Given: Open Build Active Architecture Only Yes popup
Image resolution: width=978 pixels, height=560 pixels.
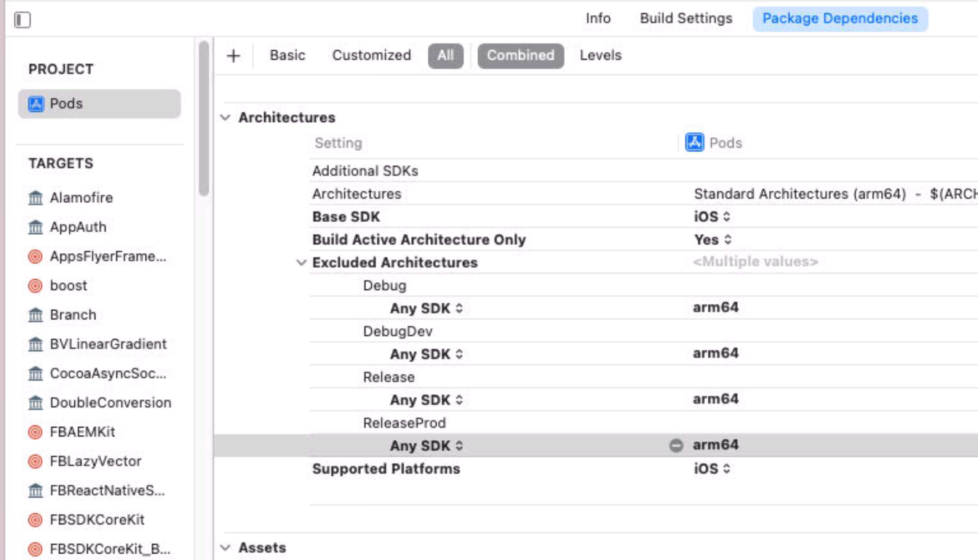Looking at the screenshot, I should coord(712,240).
